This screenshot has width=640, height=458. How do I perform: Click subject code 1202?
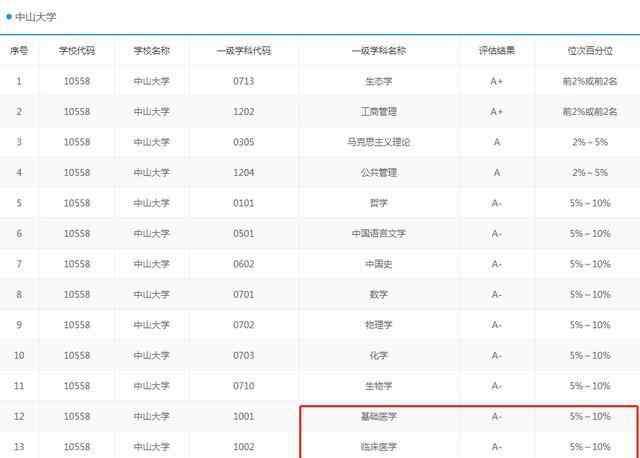(244, 111)
